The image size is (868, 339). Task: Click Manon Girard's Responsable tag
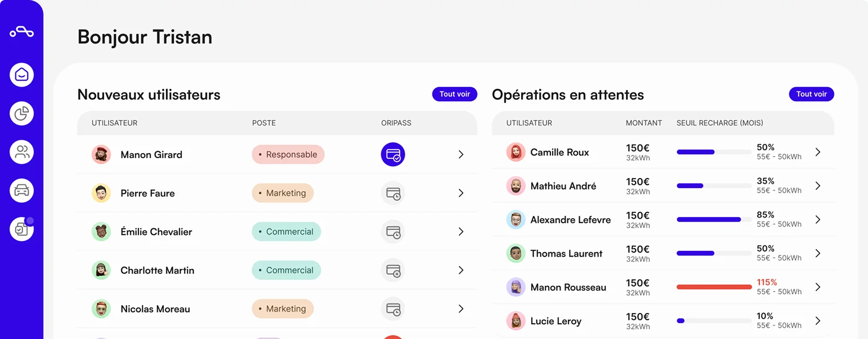[288, 154]
